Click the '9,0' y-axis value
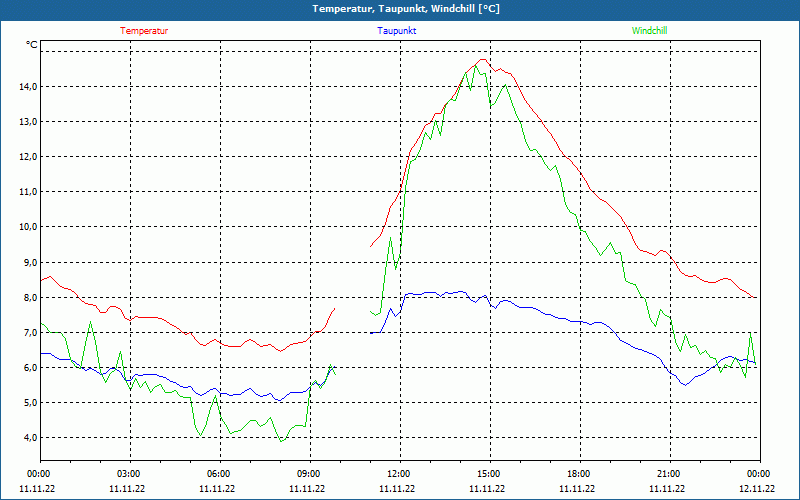This screenshot has width=800, height=500. [31, 262]
